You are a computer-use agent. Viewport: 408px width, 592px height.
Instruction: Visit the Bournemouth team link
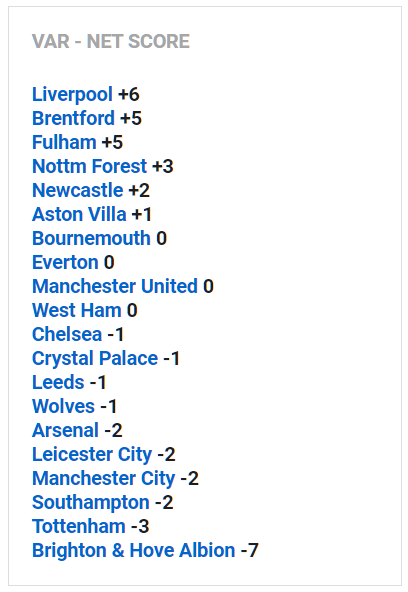click(x=92, y=238)
